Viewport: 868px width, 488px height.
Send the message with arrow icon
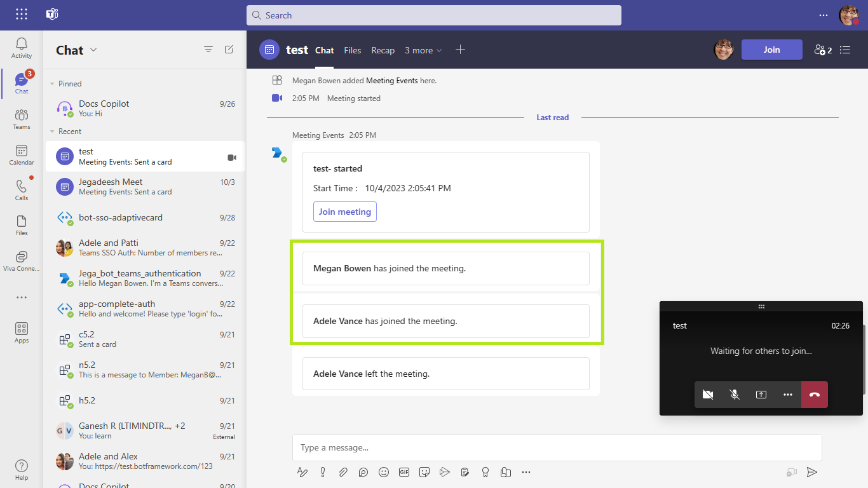point(811,472)
